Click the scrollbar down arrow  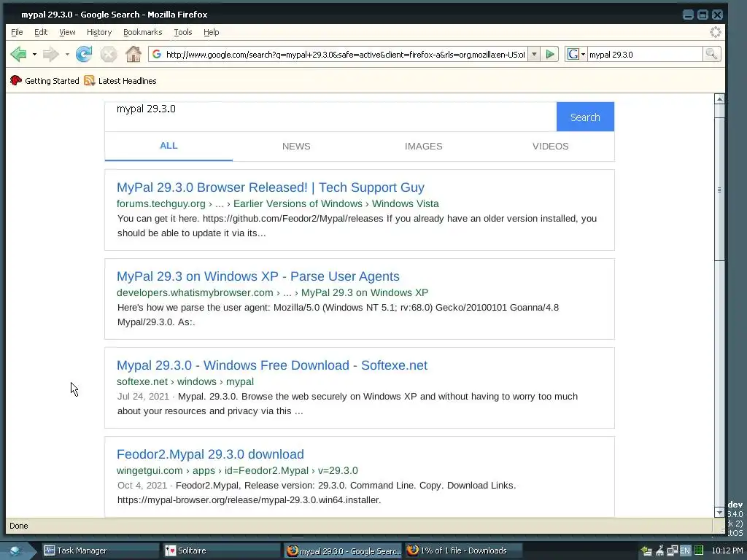[x=719, y=513]
